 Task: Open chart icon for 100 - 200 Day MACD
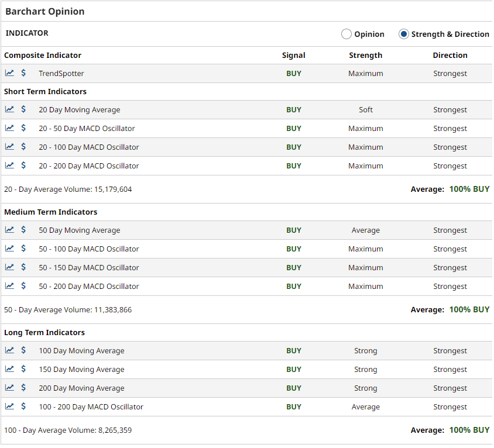point(9,406)
